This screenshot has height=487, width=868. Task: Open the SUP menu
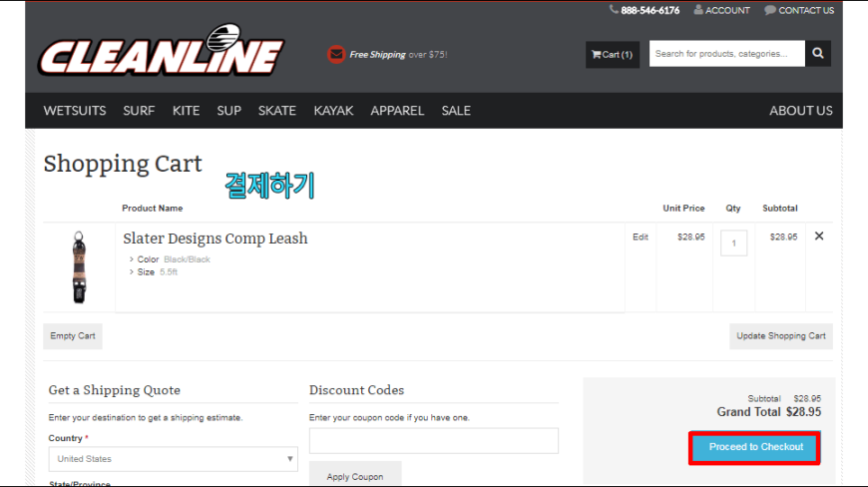229,111
